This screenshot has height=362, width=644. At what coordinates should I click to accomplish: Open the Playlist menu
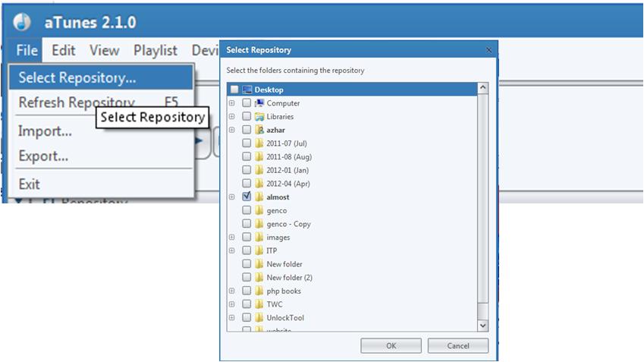click(x=156, y=51)
